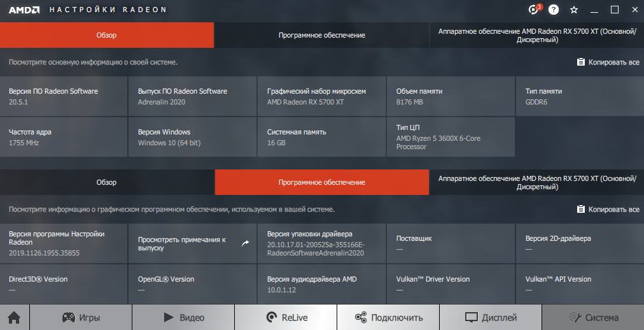The width and height of the screenshot is (644, 330).
Task: Click the Vulkan Driver Version tile
Action: coord(451,284)
